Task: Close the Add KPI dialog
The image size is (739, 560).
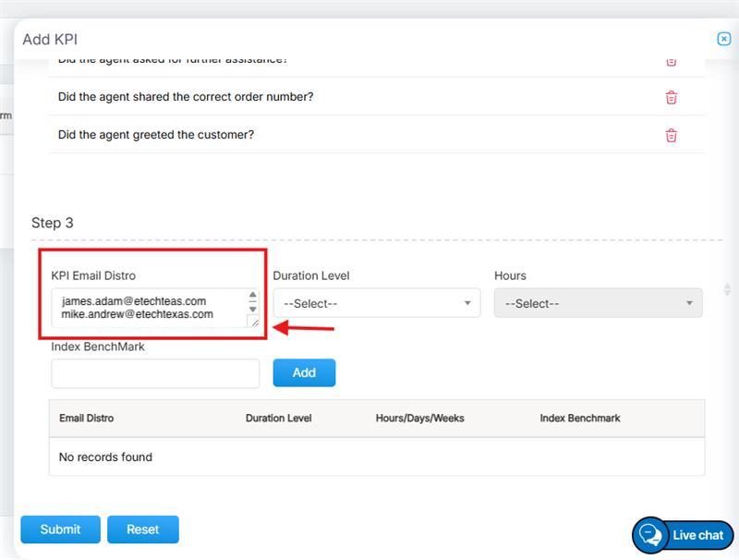Action: click(724, 39)
